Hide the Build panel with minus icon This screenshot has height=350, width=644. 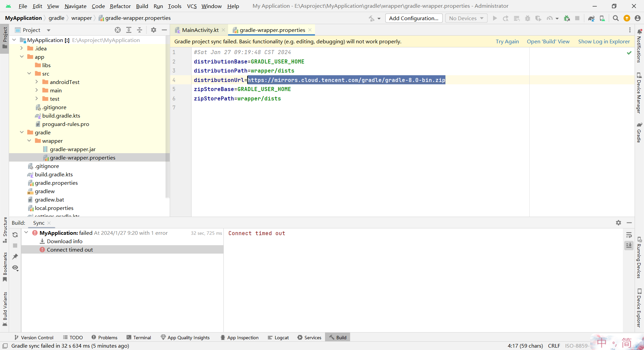tap(629, 223)
